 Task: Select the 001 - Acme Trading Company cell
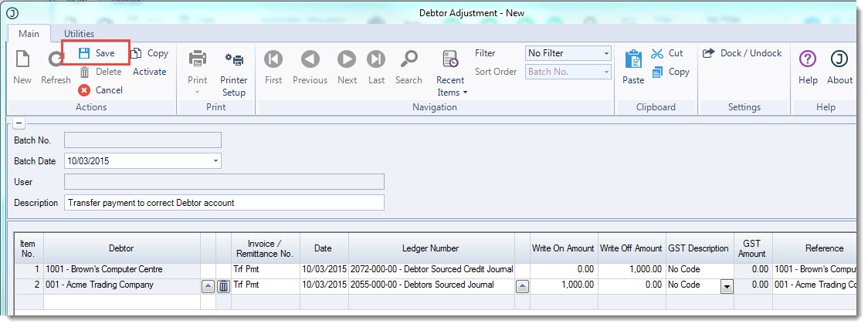pyautogui.click(x=122, y=285)
